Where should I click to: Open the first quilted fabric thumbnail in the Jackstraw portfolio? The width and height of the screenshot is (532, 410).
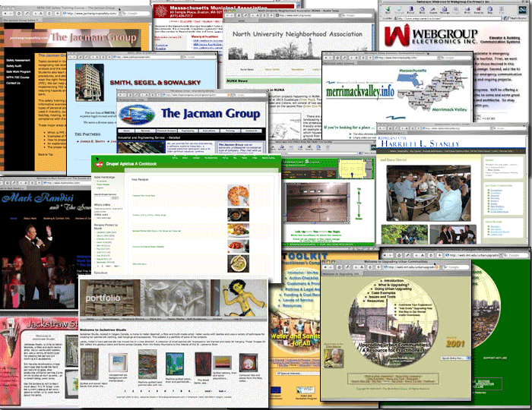tap(89, 364)
